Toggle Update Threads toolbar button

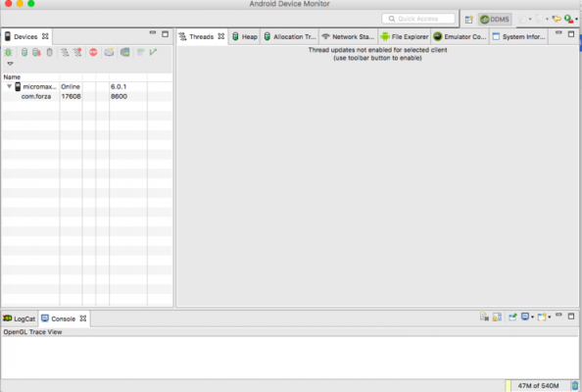tap(65, 52)
